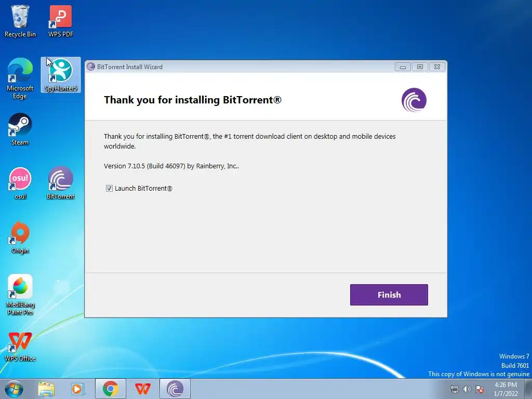Click the 'Thank you for installing BitTorrent®' heading

click(193, 100)
